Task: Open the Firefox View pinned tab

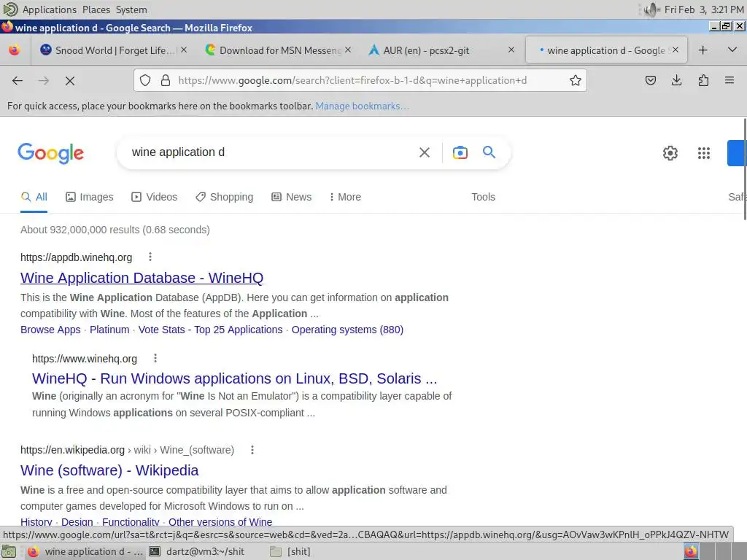Action: click(15, 50)
